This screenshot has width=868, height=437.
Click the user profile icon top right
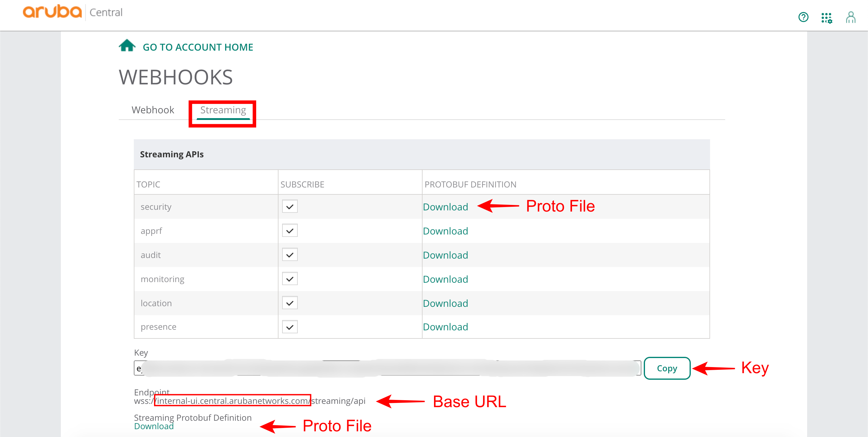pyautogui.click(x=851, y=17)
